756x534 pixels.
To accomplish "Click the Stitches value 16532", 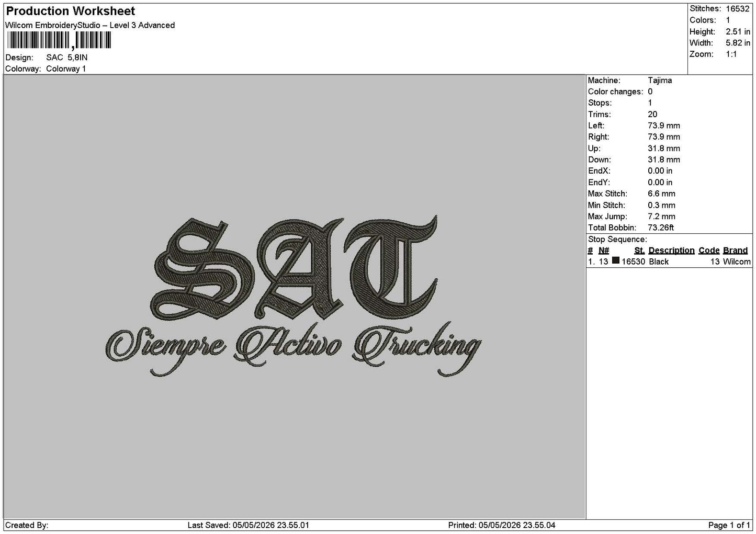I will [738, 8].
